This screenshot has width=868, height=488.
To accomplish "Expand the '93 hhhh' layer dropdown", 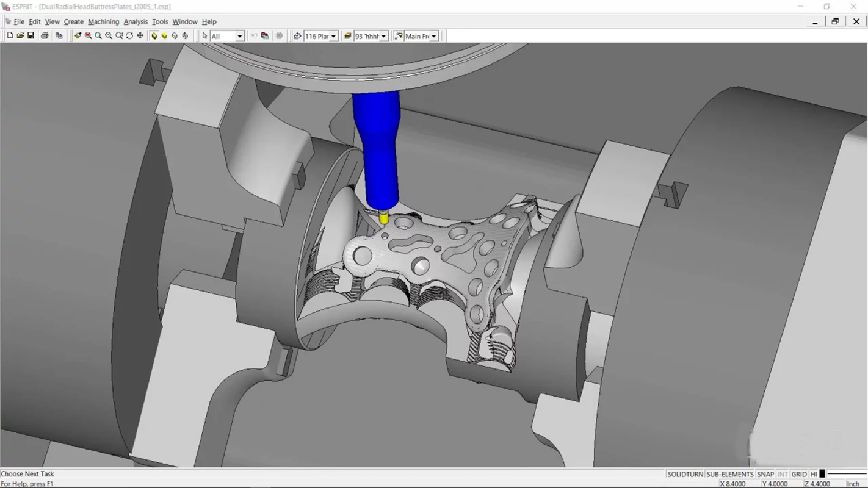I will (x=383, y=37).
